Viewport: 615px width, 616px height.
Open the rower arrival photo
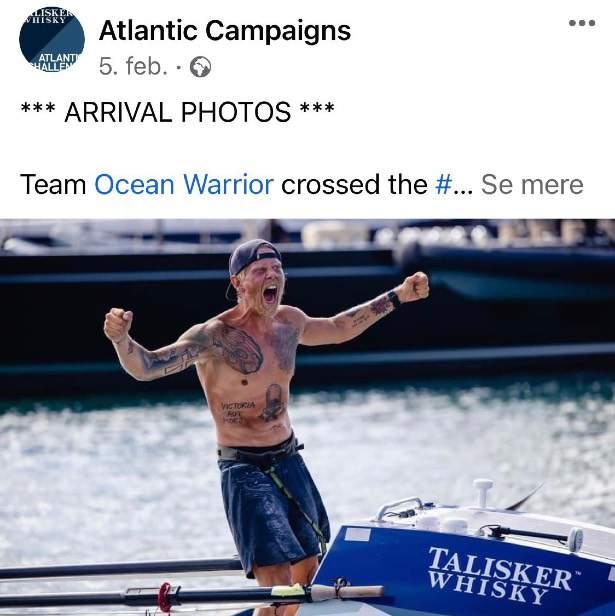click(x=307, y=417)
